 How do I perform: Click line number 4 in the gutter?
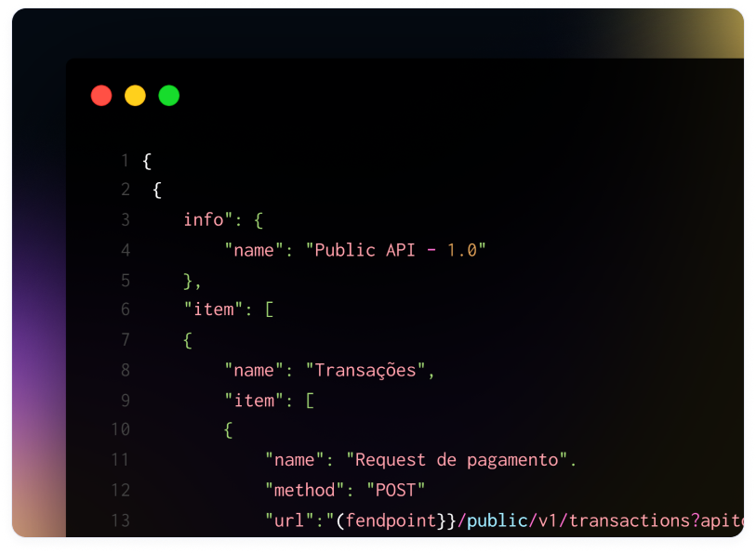pyautogui.click(x=125, y=250)
